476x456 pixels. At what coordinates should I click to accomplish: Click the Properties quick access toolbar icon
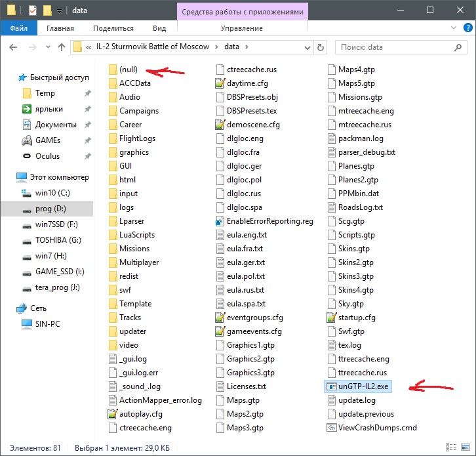click(33, 10)
